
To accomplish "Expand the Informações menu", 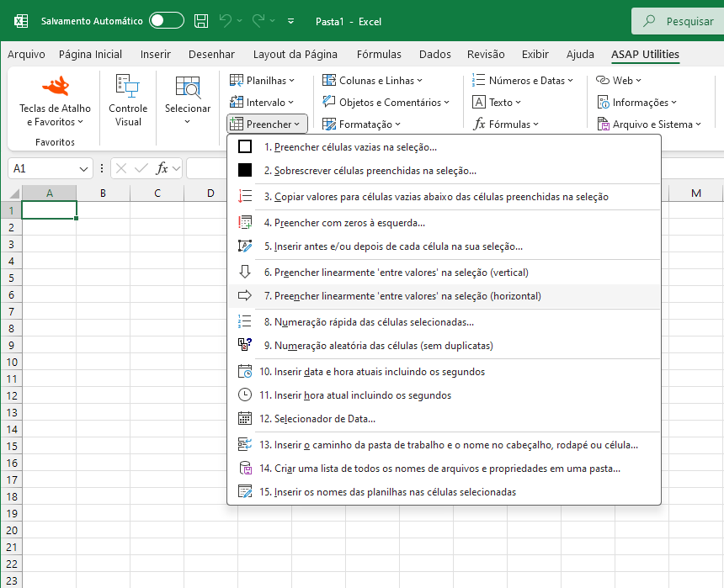I will click(x=636, y=102).
